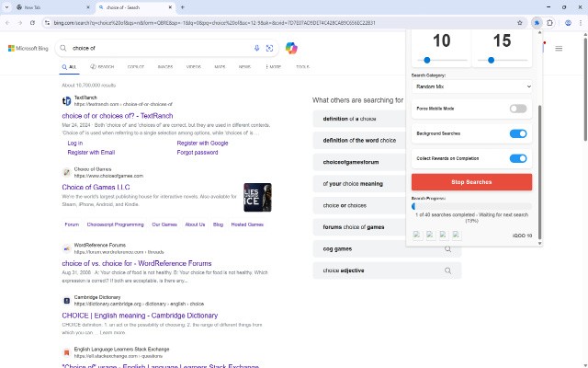Click the 'Hosted Games' chip
588x368 pixels.
pos(247,224)
